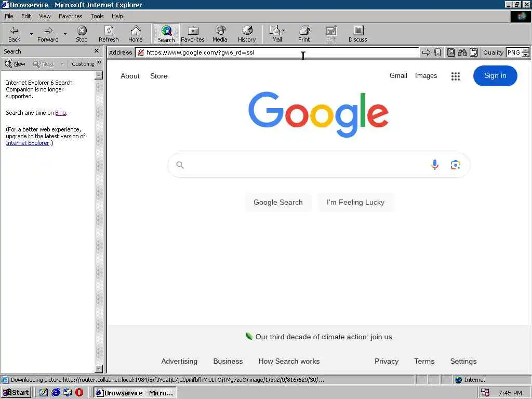Click Customize in the Search pane toolbar

tap(83, 64)
